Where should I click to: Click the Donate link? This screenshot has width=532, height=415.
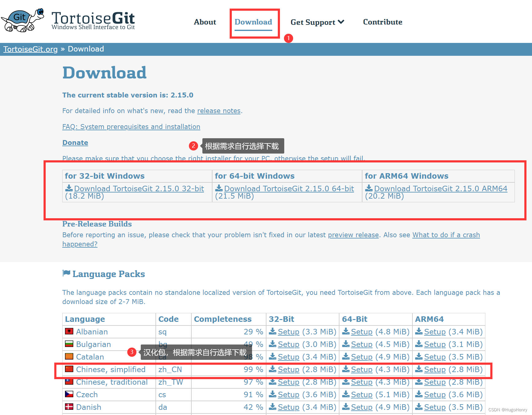pos(75,143)
